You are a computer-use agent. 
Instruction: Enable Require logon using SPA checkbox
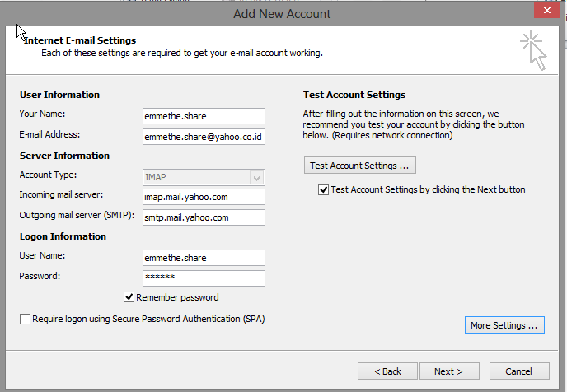(25, 319)
